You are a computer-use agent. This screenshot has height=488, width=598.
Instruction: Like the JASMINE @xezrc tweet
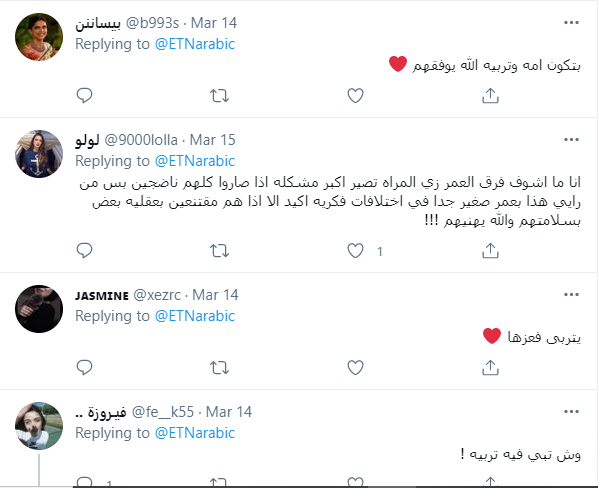click(355, 368)
